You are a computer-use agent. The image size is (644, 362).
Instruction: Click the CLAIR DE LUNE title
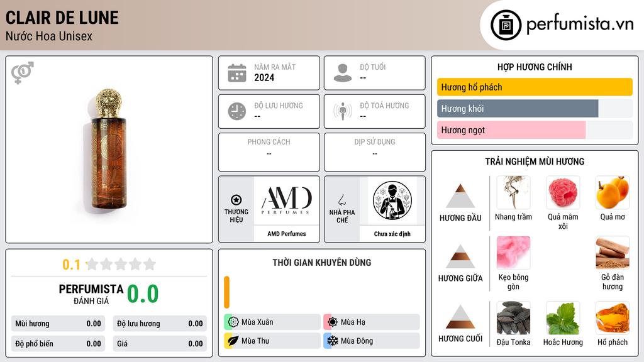point(62,18)
